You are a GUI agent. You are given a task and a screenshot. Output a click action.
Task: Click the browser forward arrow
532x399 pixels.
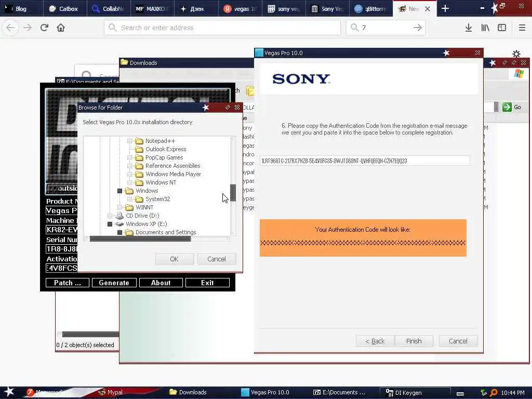28,28
